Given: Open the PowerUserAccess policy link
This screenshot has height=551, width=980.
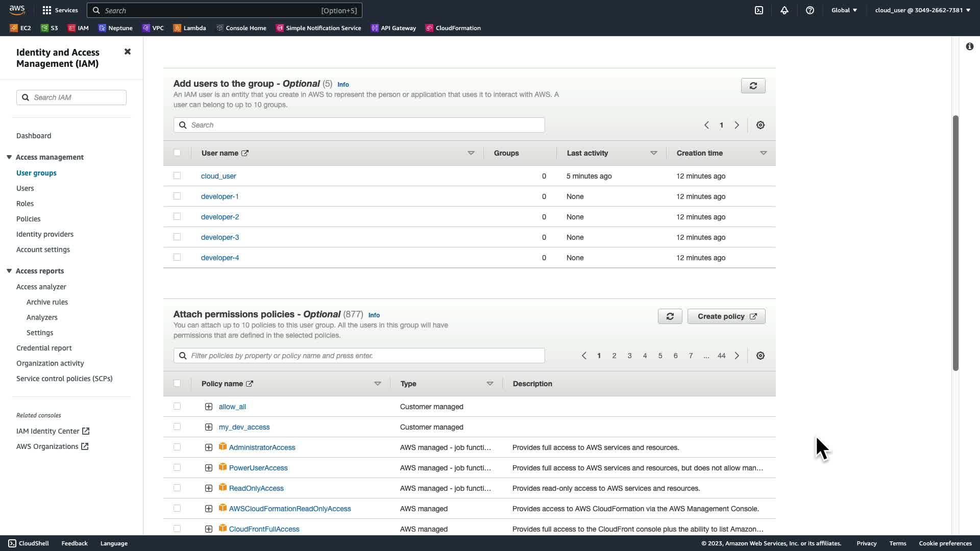Looking at the screenshot, I should coord(258,468).
